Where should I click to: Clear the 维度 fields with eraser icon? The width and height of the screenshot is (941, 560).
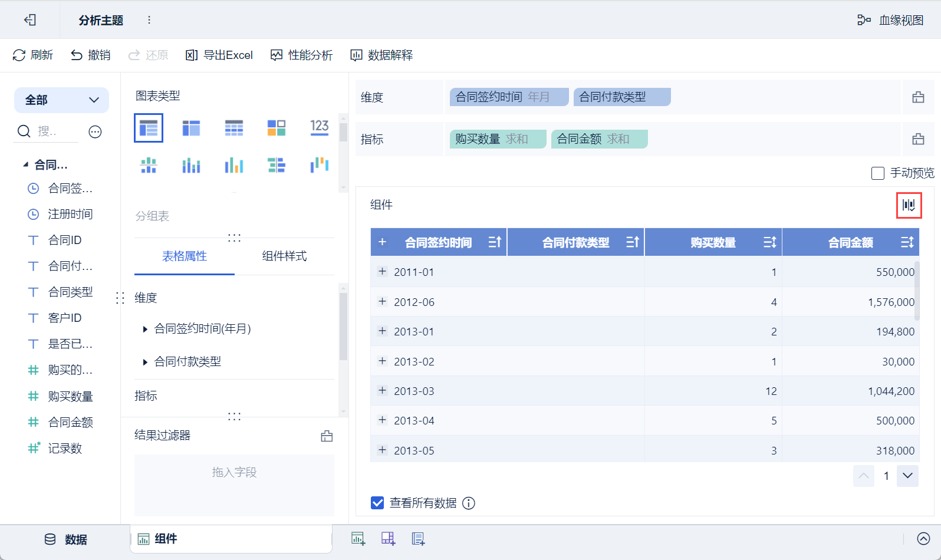tap(918, 97)
